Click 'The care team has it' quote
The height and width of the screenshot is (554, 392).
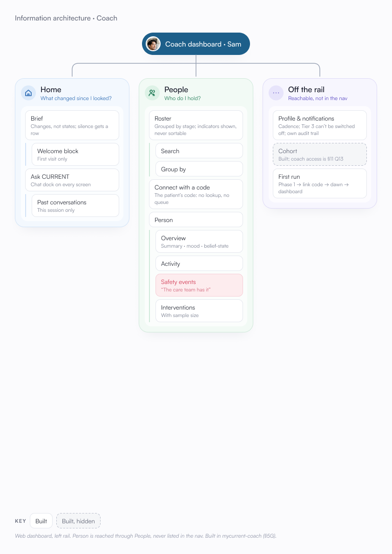point(186,290)
